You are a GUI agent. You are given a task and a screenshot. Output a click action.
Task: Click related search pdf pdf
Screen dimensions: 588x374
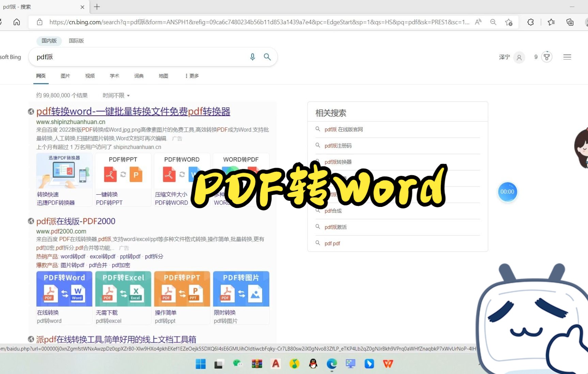point(332,243)
